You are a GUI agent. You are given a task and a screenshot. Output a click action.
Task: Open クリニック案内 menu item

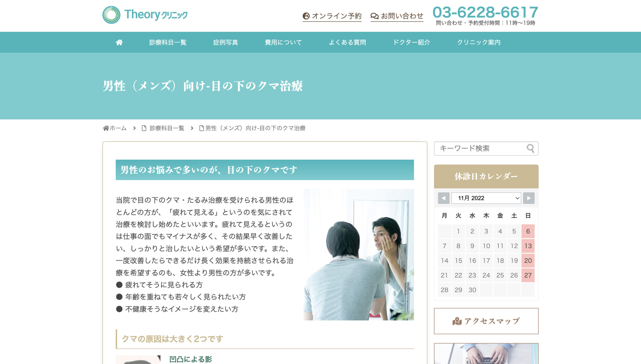pos(478,42)
